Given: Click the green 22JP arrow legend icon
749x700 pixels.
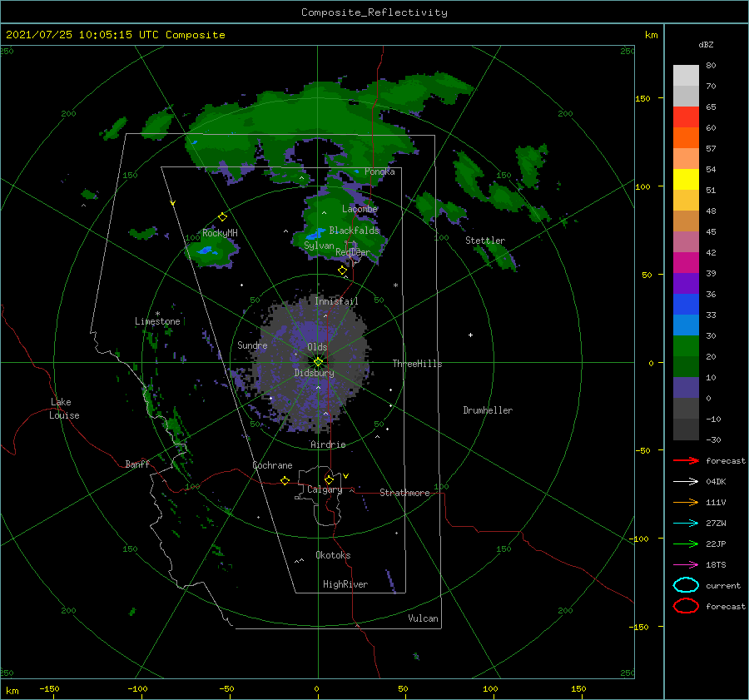Looking at the screenshot, I should pyautogui.click(x=686, y=544).
